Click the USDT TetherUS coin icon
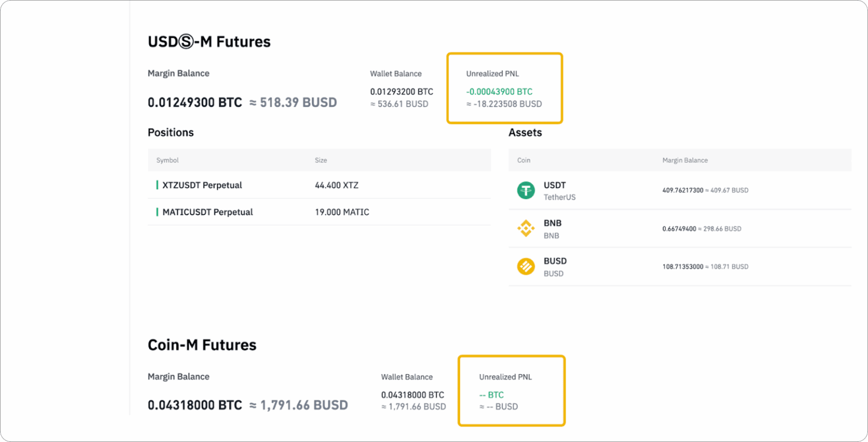Screen dimensions: 868x442 coord(527,190)
